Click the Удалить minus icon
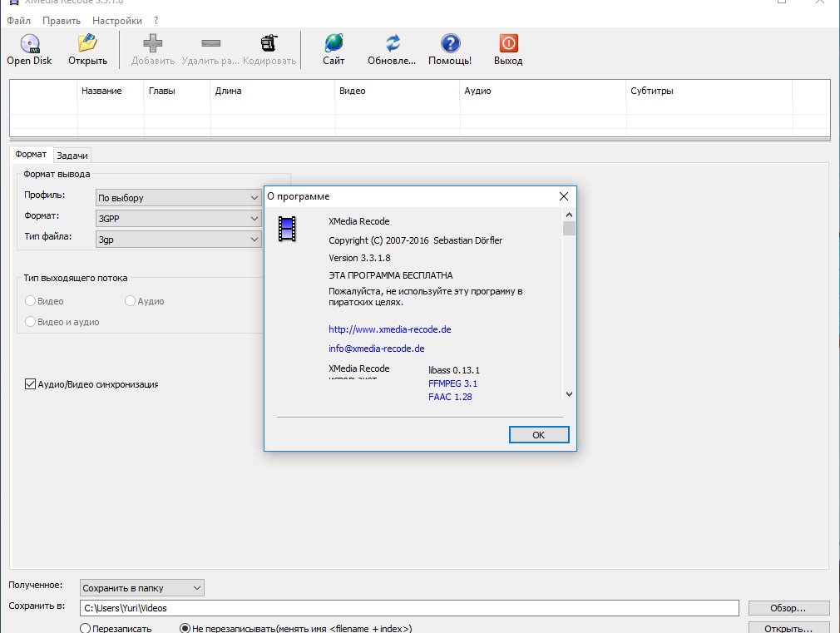This screenshot has width=840, height=633. [x=210, y=43]
